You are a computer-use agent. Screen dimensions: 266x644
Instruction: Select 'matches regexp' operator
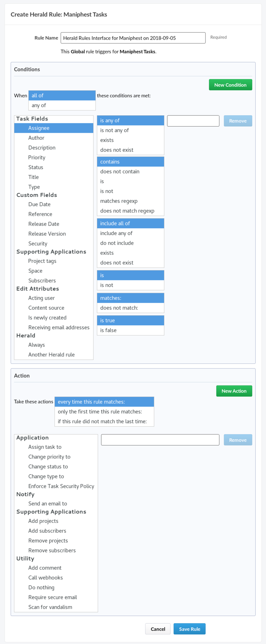point(131,201)
